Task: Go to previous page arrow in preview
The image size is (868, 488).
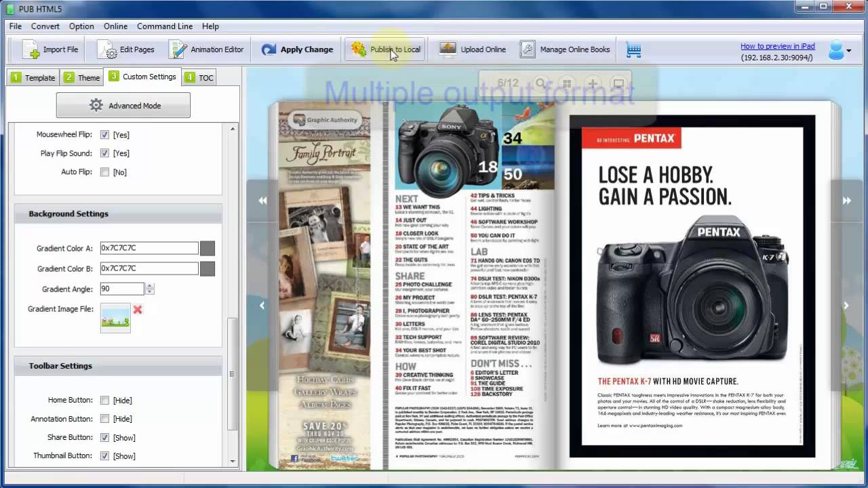Action: [262, 306]
